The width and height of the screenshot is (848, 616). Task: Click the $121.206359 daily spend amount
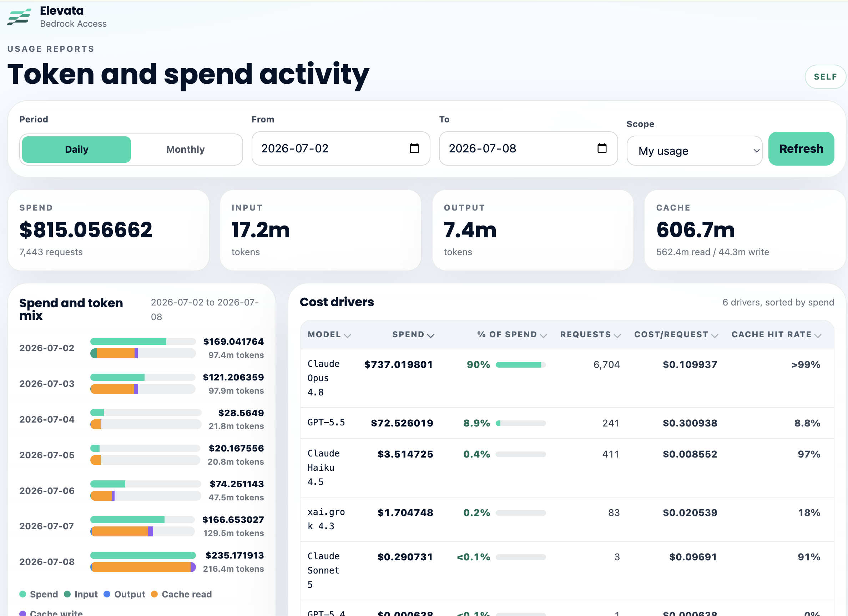[233, 377]
